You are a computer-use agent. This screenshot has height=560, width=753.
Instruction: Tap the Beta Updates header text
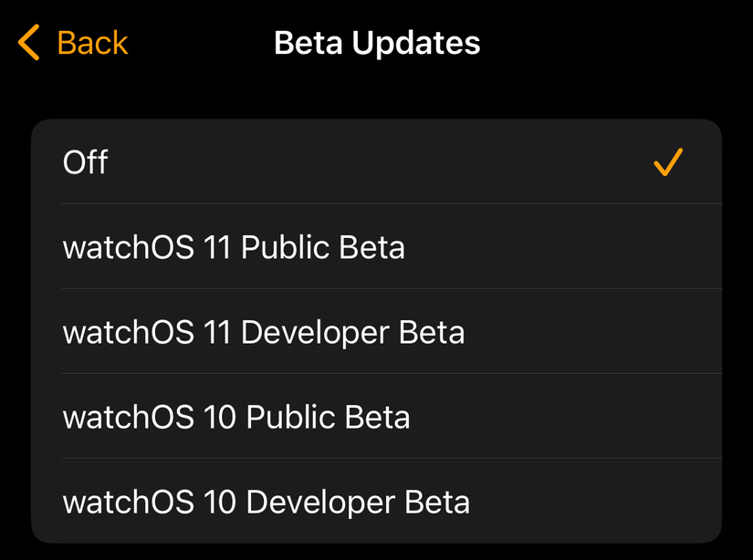tap(376, 42)
